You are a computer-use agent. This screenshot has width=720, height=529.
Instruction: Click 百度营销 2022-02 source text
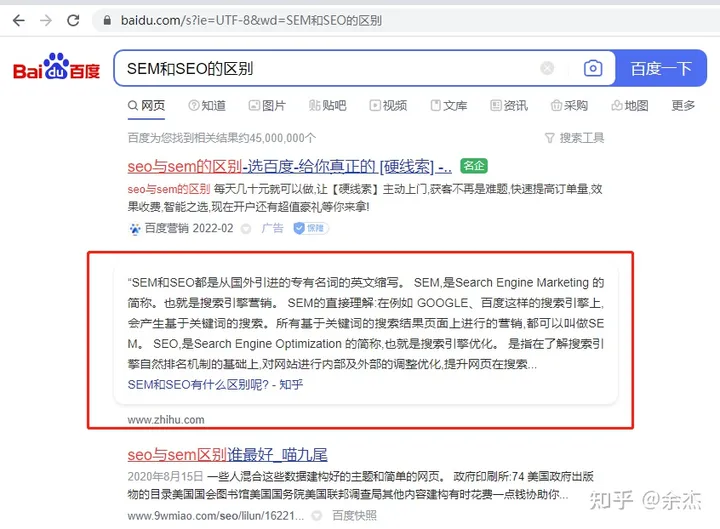click(x=189, y=228)
